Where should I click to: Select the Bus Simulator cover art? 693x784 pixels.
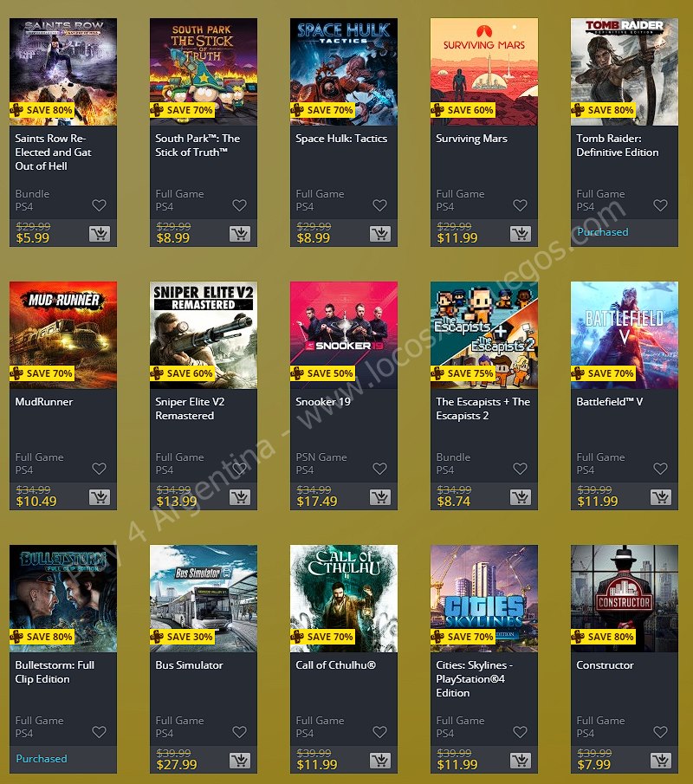[204, 599]
